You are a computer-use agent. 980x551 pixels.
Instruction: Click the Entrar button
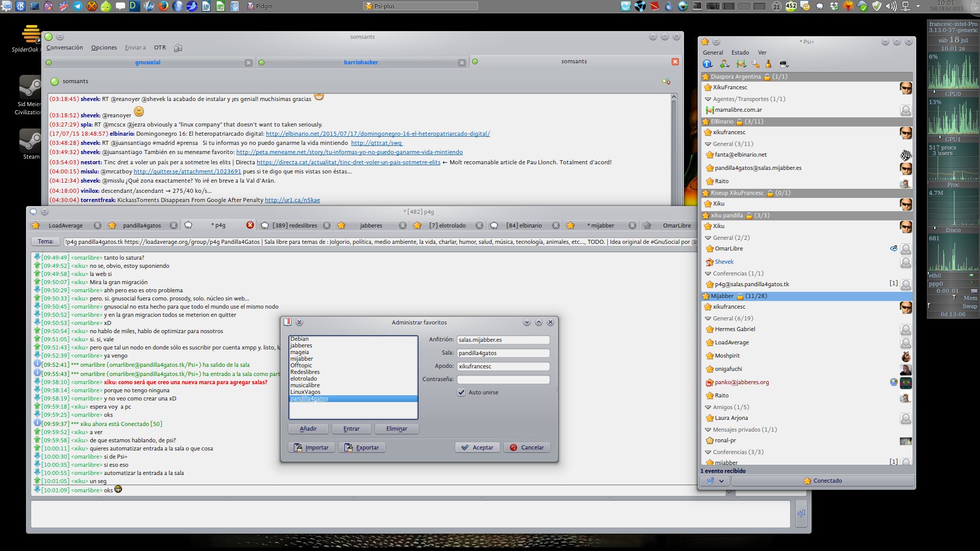click(x=351, y=429)
